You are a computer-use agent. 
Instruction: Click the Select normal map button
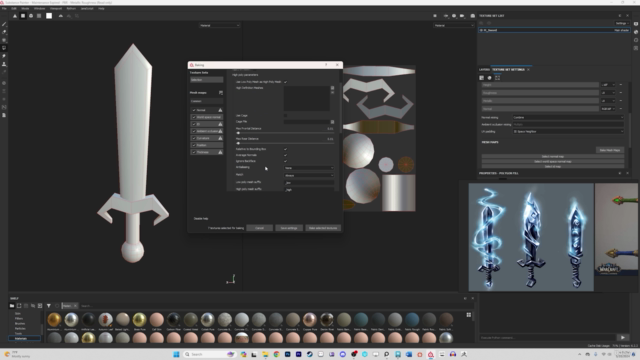(553, 156)
